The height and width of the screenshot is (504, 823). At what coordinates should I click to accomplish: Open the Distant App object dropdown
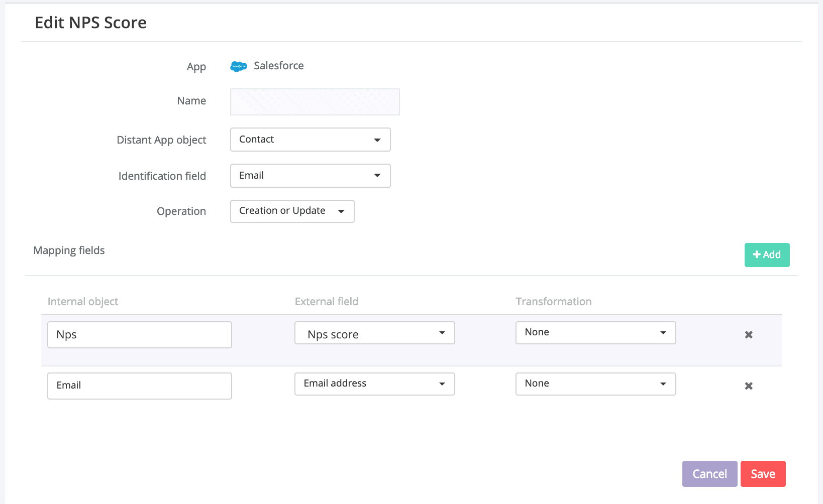coord(311,140)
